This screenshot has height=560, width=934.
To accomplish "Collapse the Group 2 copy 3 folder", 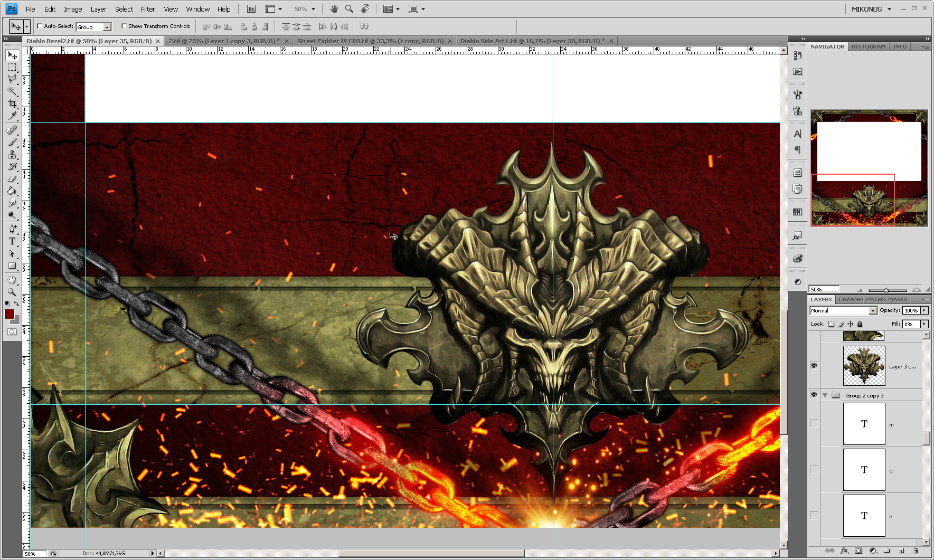I will [x=825, y=395].
